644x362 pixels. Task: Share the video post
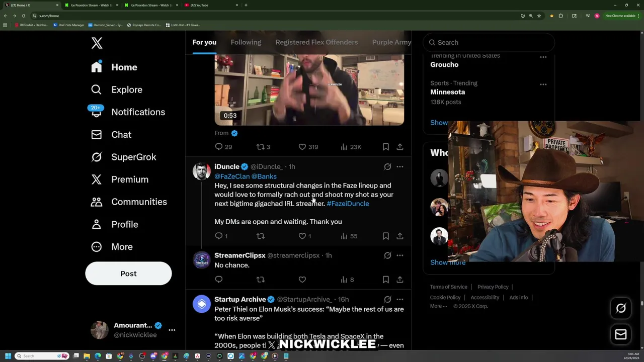point(400,147)
